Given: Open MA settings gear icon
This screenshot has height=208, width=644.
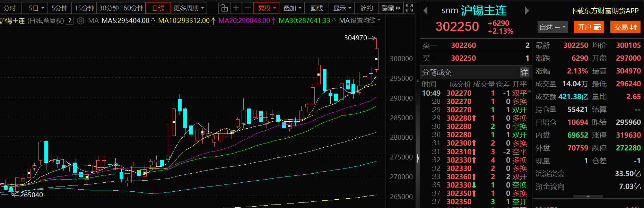Looking at the screenshot, I should [81, 21].
